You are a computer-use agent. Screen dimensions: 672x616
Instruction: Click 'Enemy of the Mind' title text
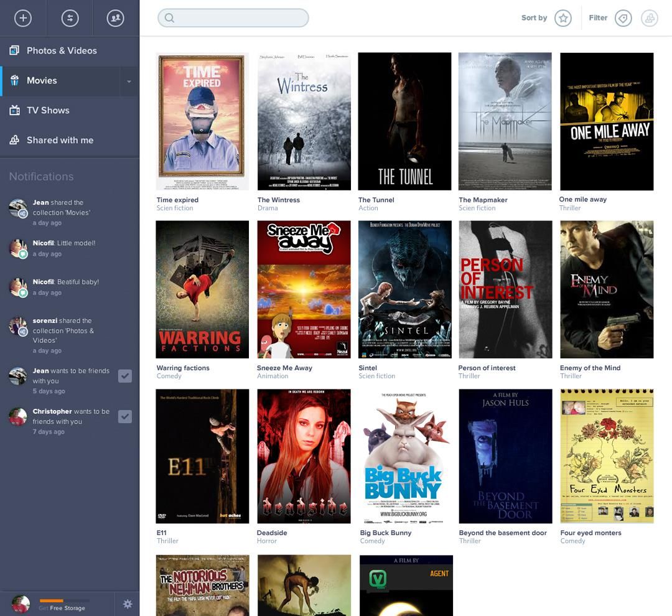(590, 368)
